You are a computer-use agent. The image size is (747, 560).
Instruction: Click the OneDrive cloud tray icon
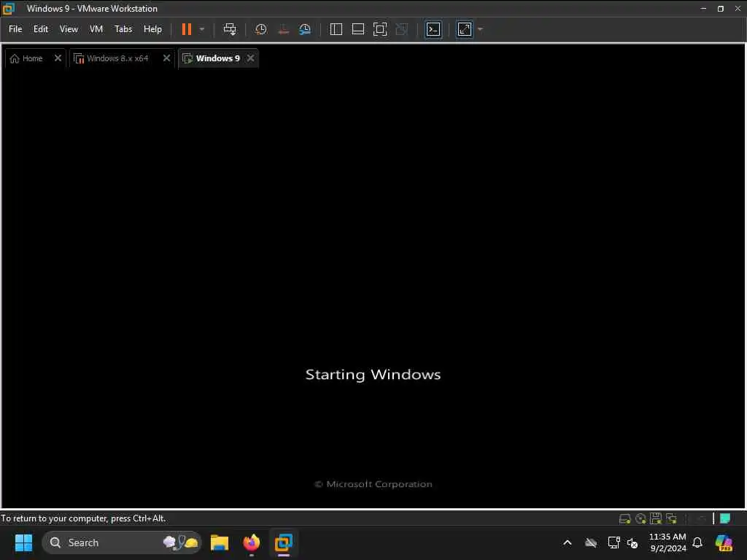point(591,542)
